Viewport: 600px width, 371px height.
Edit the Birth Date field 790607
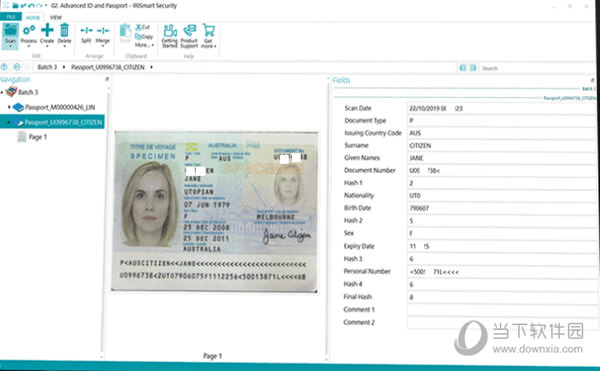[x=501, y=208]
